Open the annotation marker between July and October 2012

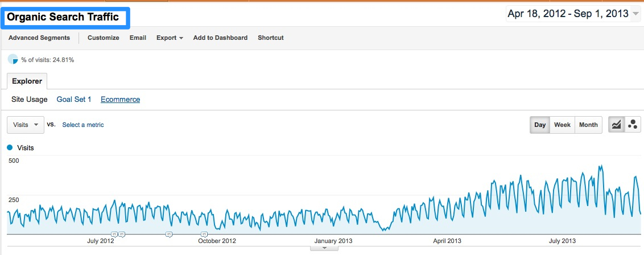coord(169,235)
